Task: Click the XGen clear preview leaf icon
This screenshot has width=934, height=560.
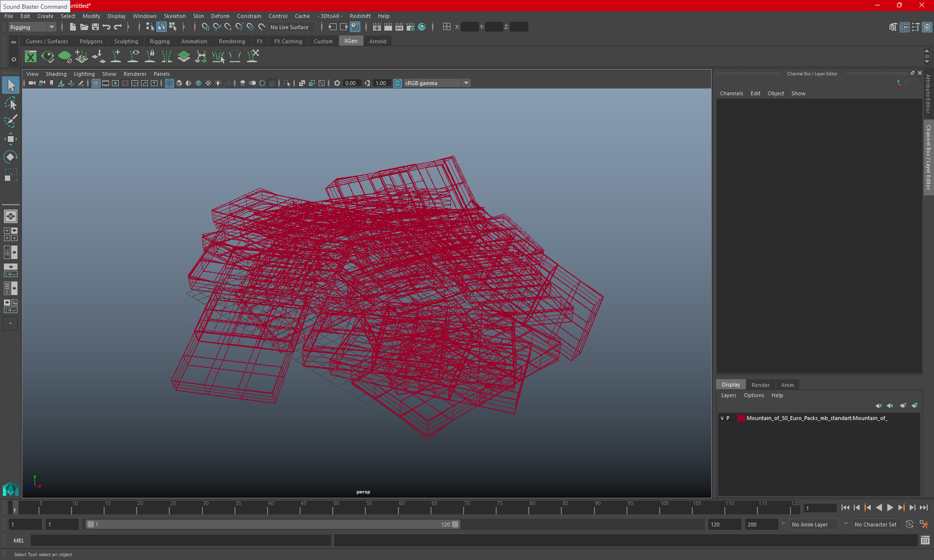Action: 65,57
